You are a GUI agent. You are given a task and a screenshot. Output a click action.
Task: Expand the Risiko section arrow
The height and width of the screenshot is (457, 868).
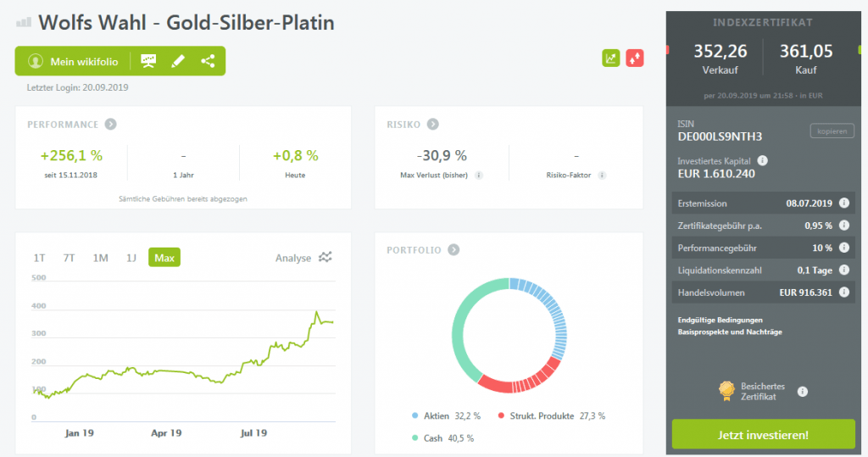pyautogui.click(x=432, y=125)
